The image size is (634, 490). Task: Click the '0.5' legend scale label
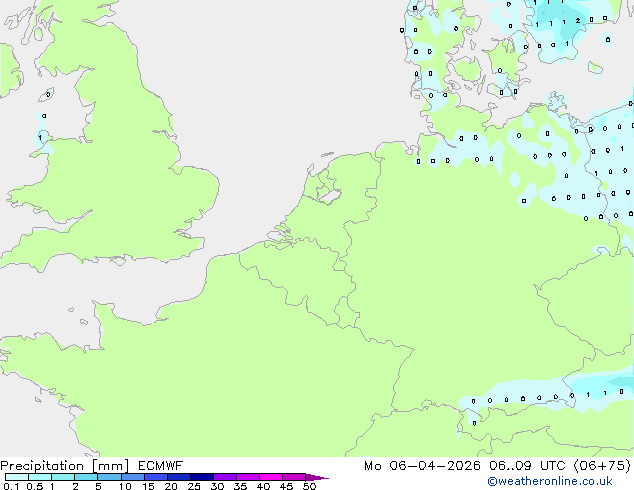34,486
